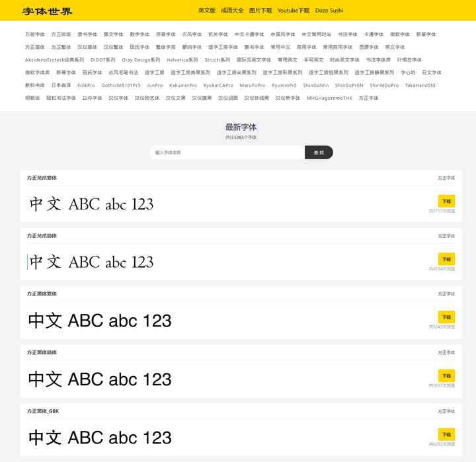The image size is (476, 462).
Task: Open the 明朝体 category
Action: pyautogui.click(x=32, y=98)
